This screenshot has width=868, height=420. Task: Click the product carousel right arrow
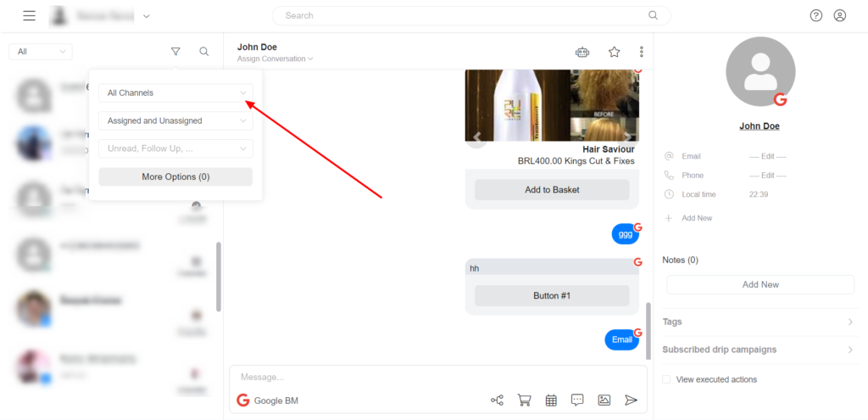pos(626,137)
